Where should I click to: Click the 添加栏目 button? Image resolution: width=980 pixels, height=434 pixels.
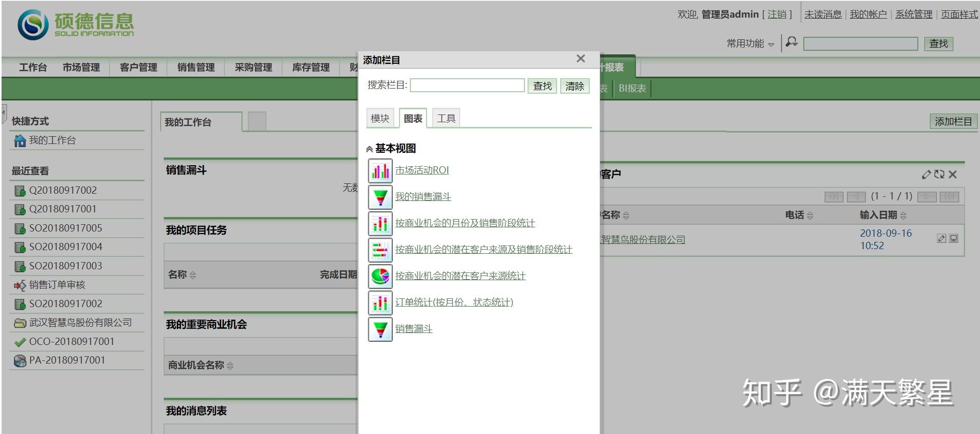click(x=954, y=122)
